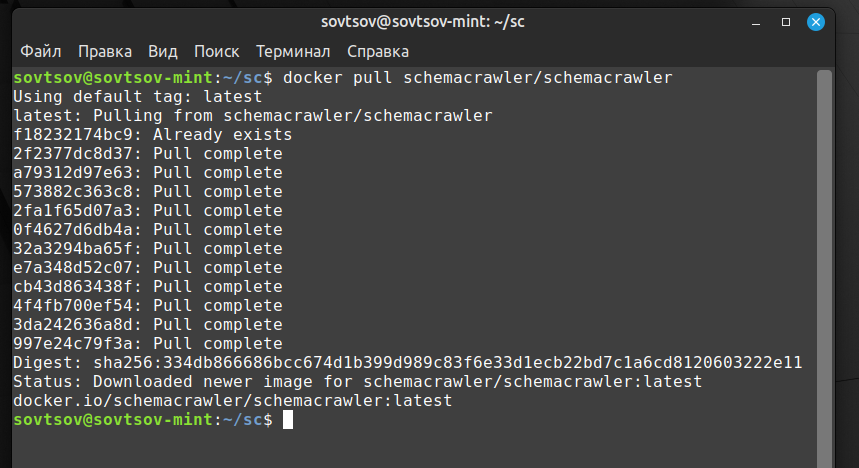Open the Вид menu
The image size is (859, 468).
tap(163, 52)
